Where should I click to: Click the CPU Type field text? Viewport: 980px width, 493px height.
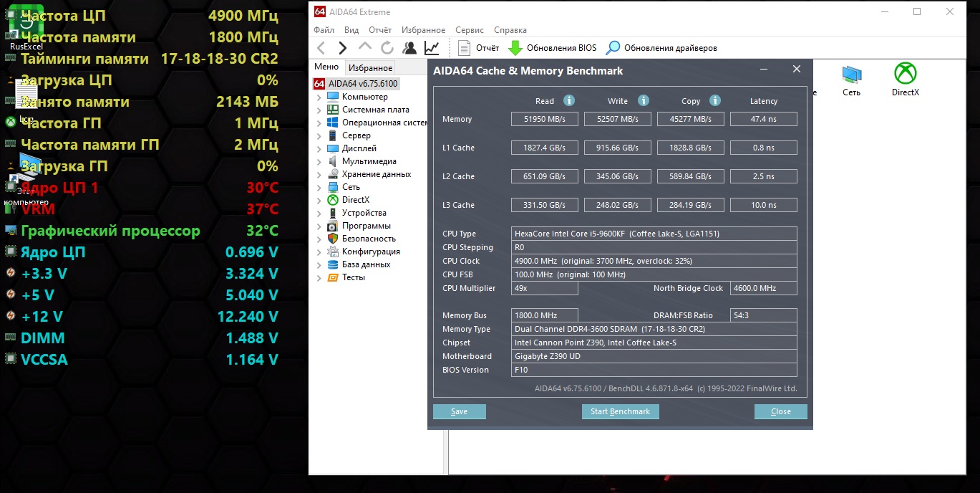654,234
